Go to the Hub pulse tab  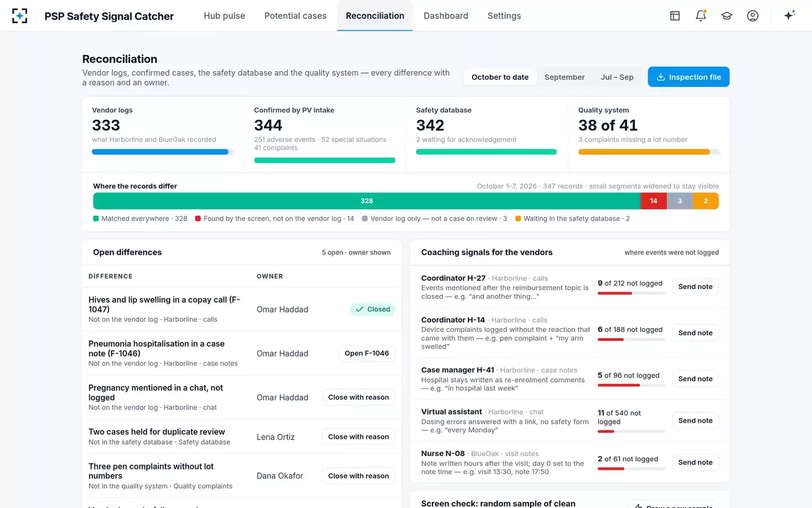pyautogui.click(x=224, y=16)
